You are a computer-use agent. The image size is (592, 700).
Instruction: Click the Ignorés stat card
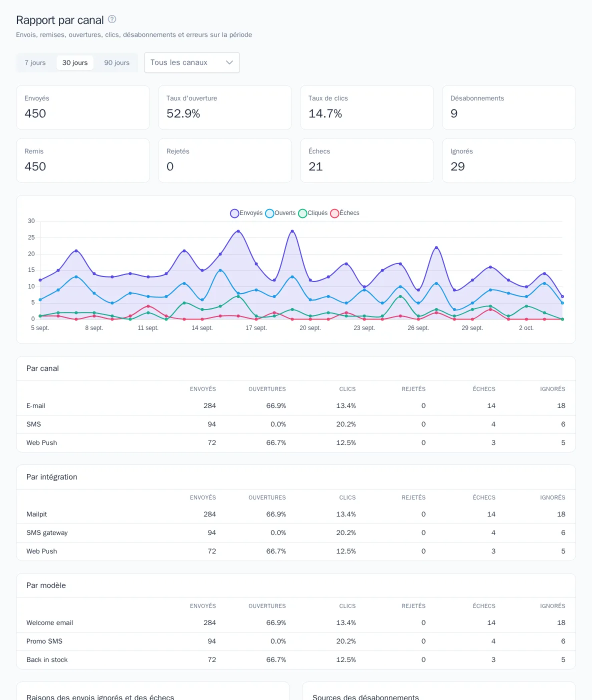coord(509,160)
